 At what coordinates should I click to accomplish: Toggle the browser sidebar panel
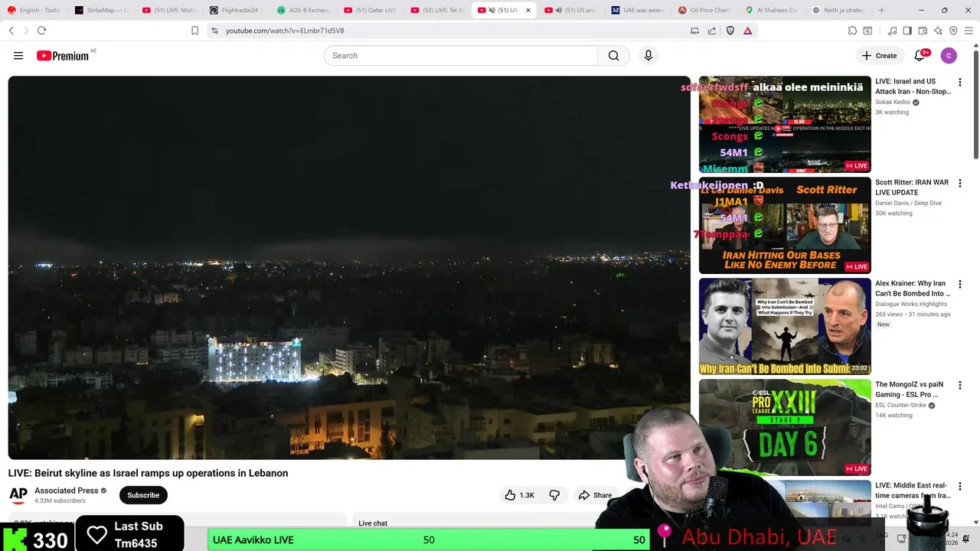click(907, 31)
